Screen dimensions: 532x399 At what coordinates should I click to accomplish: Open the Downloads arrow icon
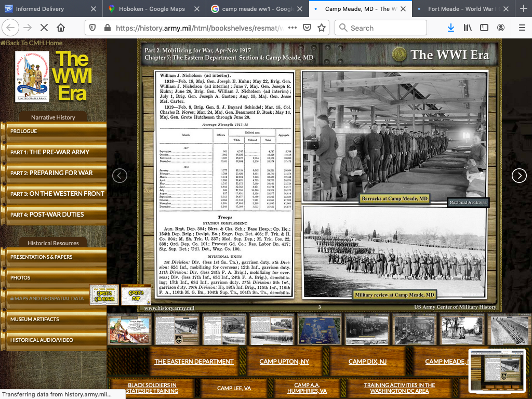click(x=450, y=28)
